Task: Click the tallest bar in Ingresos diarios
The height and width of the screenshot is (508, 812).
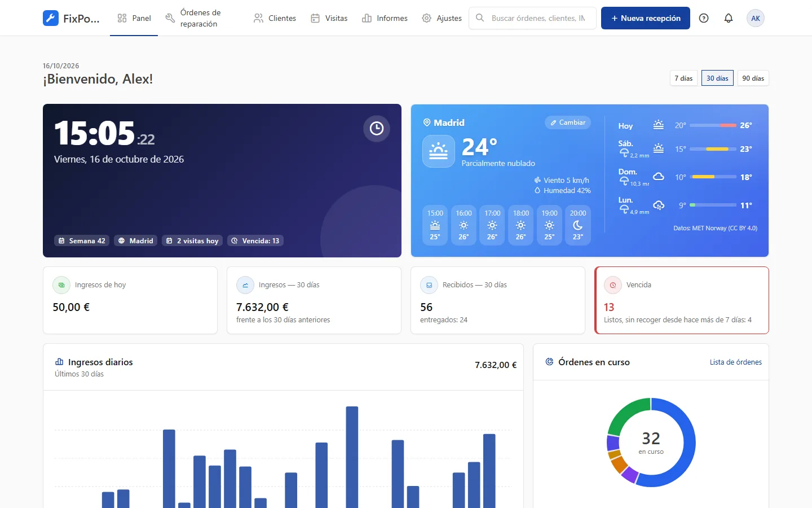Action: [x=352, y=457]
